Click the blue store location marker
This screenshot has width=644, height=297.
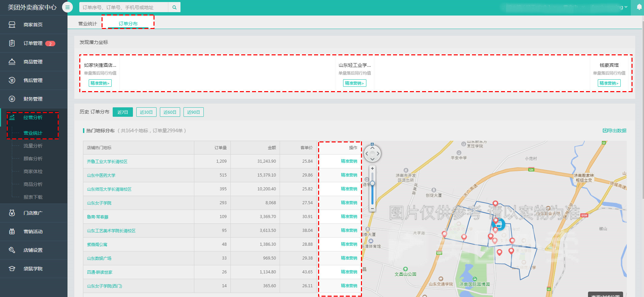[x=499, y=224]
